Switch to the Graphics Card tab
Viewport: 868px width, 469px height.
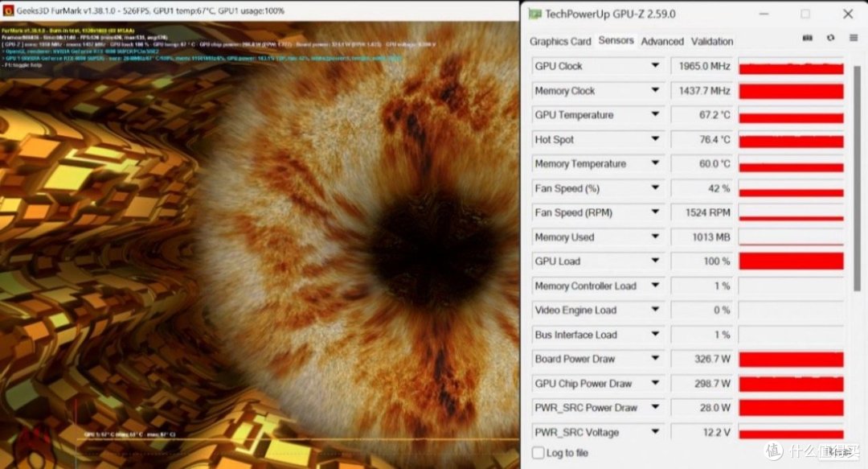coord(560,42)
